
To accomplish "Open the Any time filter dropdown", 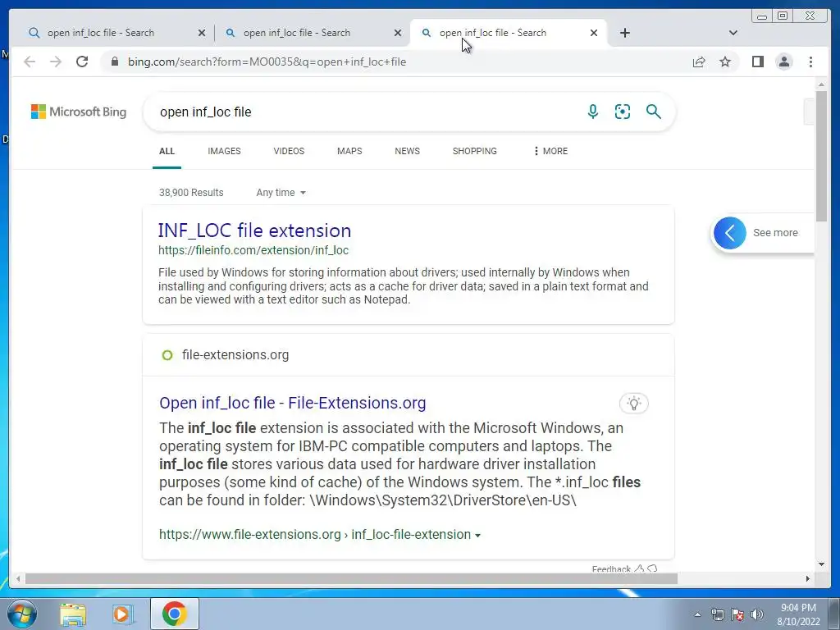I will (281, 192).
